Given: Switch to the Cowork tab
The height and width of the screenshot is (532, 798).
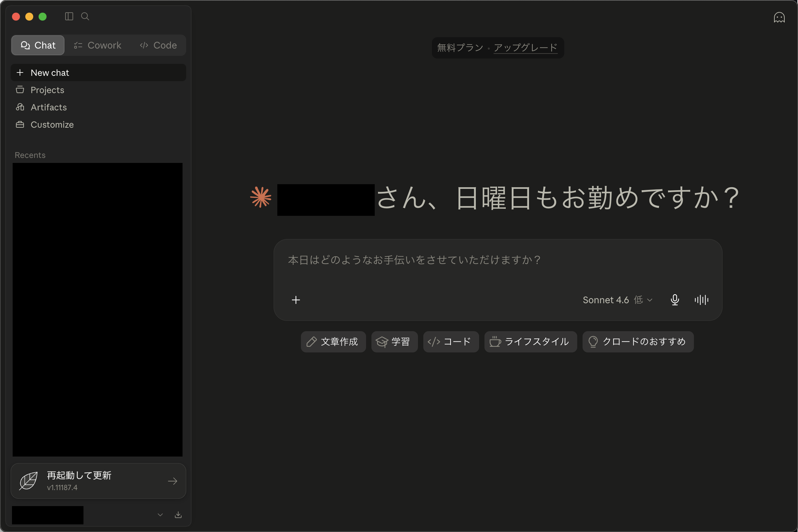Looking at the screenshot, I should [x=98, y=45].
